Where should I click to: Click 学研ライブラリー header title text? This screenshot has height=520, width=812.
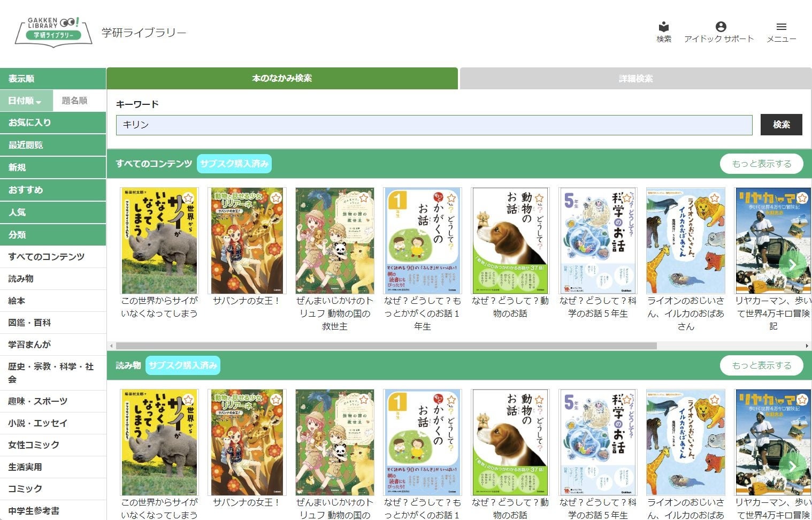144,33
